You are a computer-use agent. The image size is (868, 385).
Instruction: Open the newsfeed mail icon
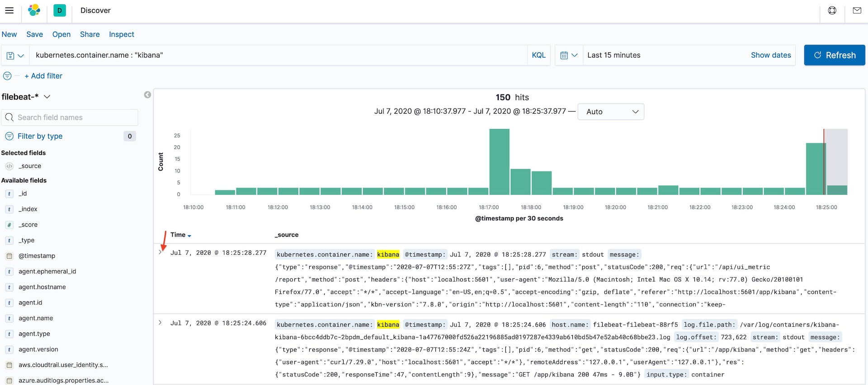point(857,10)
